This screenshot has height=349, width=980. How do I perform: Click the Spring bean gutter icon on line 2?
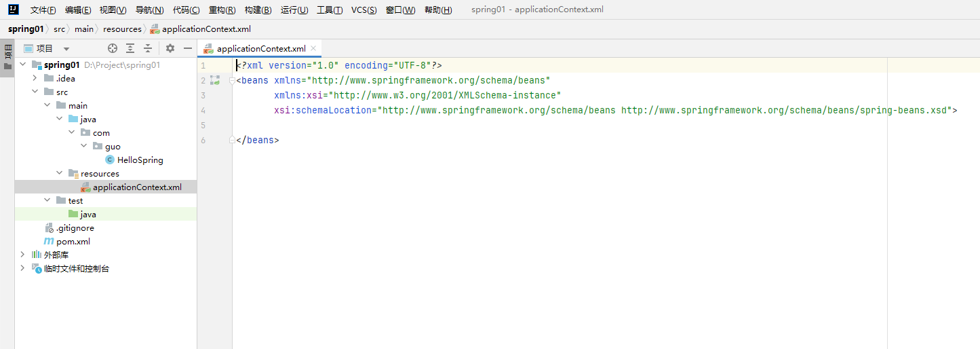215,80
